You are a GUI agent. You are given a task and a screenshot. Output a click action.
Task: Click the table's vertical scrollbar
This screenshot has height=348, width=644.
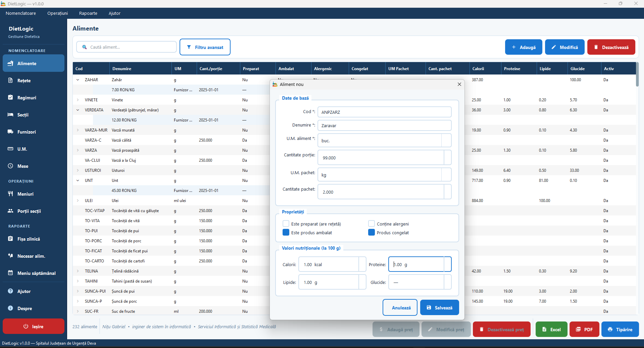click(637, 74)
